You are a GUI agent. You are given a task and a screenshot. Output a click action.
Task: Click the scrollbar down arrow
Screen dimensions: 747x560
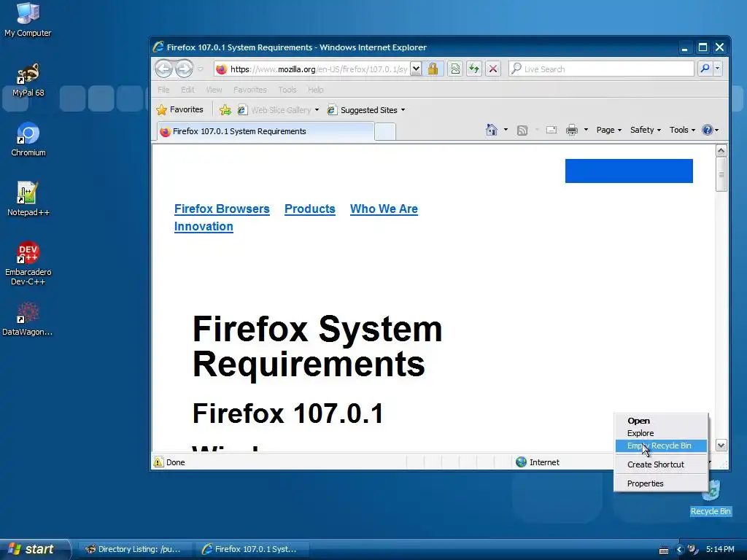(x=721, y=446)
